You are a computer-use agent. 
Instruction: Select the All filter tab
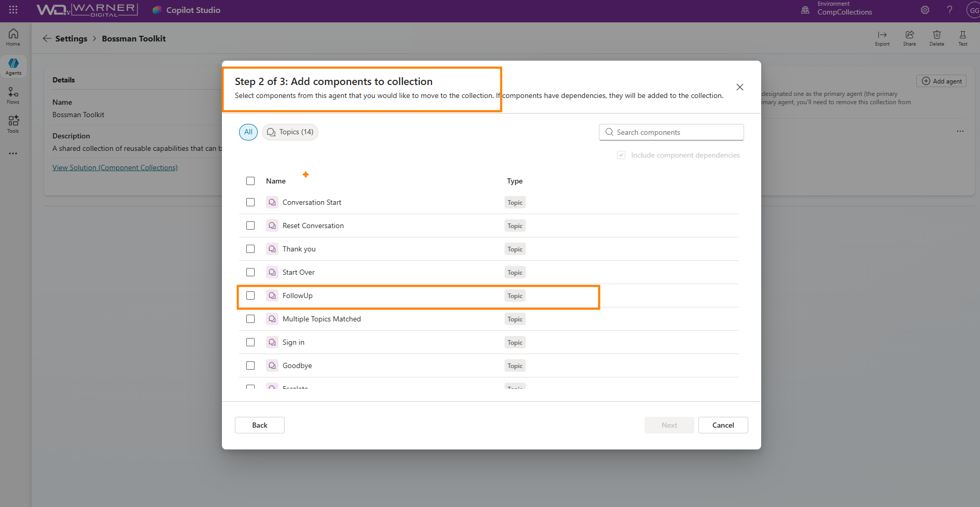pyautogui.click(x=248, y=132)
